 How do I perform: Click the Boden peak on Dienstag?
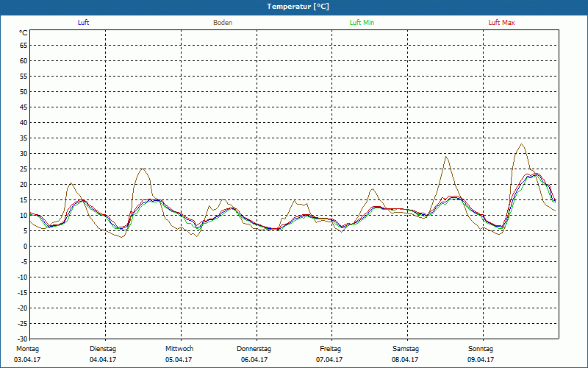point(143,169)
